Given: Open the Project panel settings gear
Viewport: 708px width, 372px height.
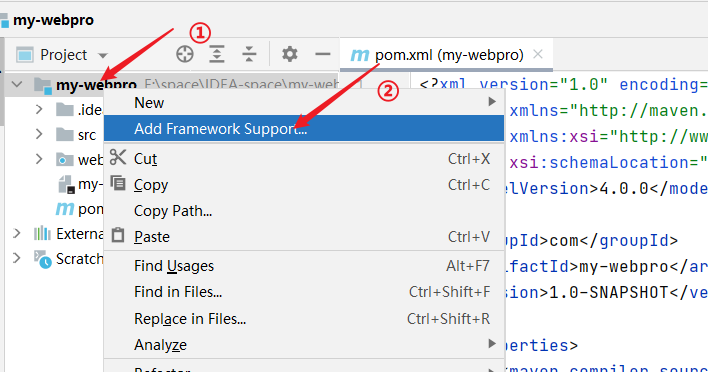Looking at the screenshot, I should click(x=289, y=54).
